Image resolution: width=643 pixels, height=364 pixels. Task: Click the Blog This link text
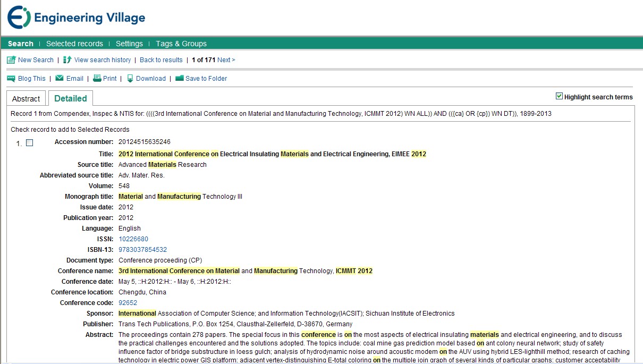(32, 79)
